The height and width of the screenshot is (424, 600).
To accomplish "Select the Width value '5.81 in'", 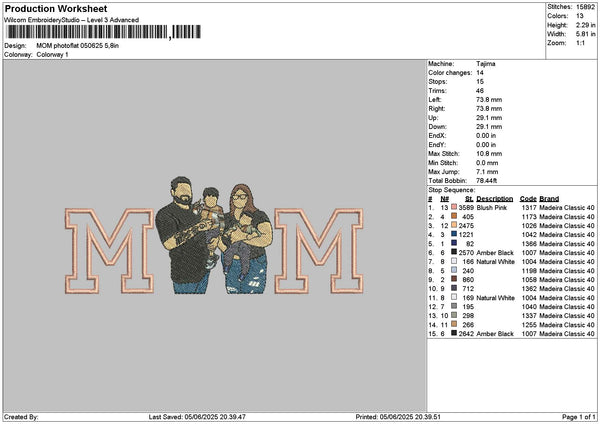I will 585,34.
